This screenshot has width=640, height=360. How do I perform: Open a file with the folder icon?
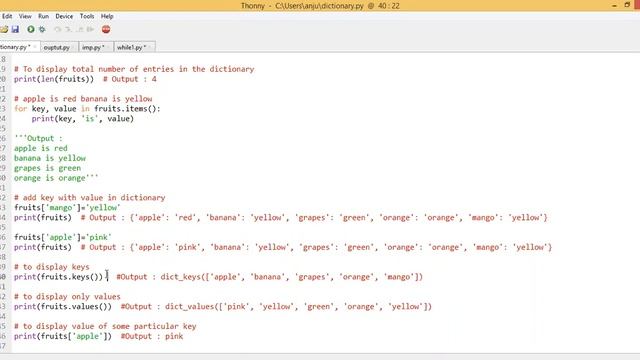4,29
